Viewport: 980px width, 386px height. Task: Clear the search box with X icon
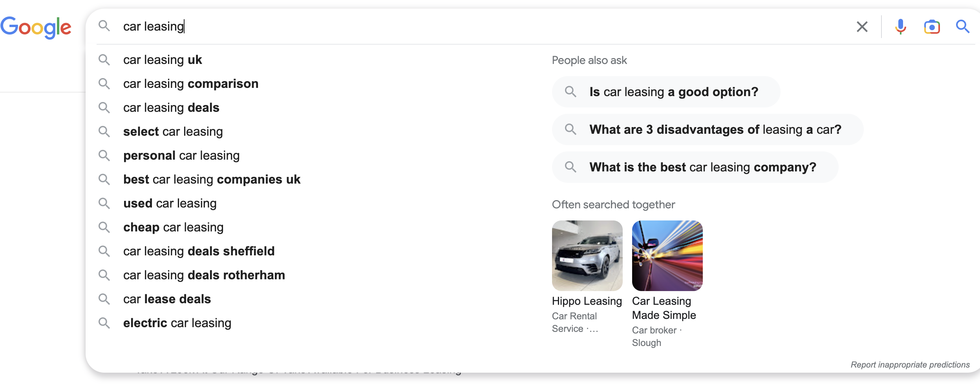click(x=862, y=27)
